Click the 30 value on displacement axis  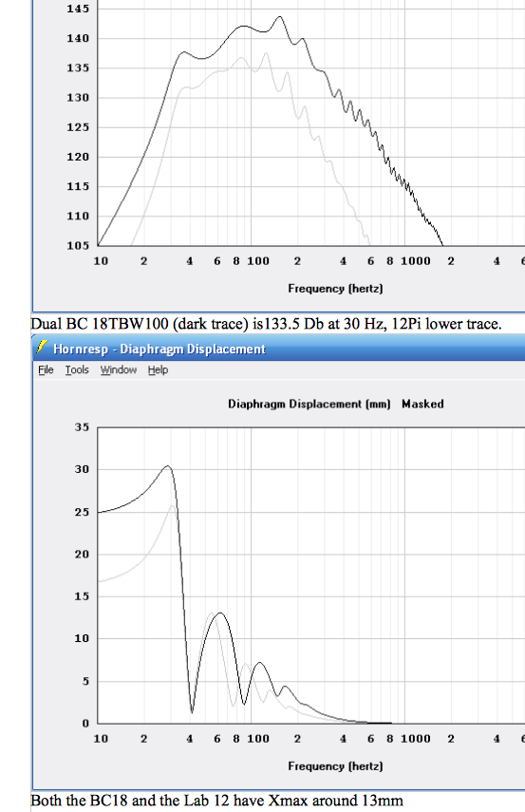tap(82, 469)
